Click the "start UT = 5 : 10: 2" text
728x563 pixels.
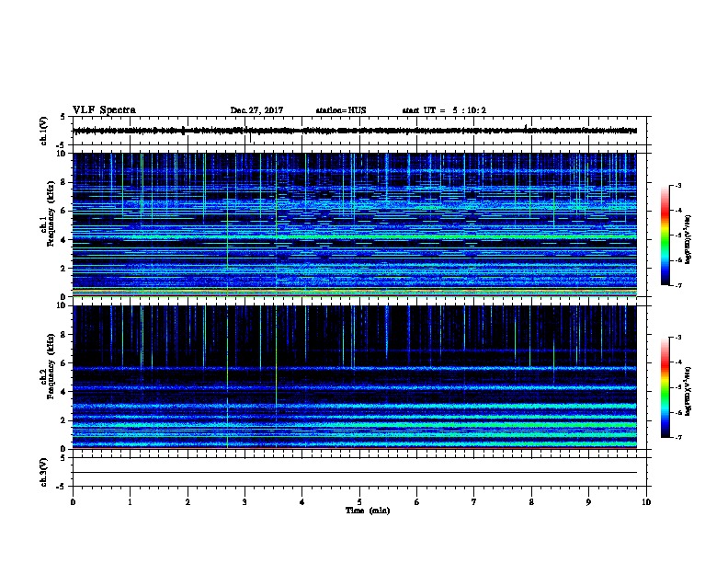(x=444, y=110)
